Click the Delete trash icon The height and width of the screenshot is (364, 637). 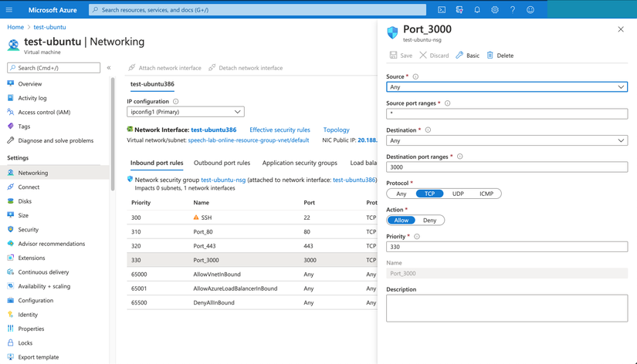coord(490,56)
